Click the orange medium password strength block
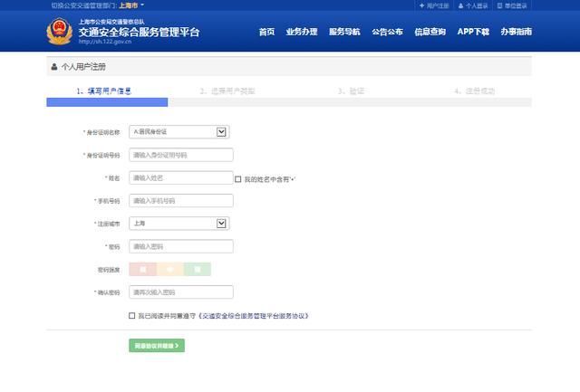 [x=170, y=270]
